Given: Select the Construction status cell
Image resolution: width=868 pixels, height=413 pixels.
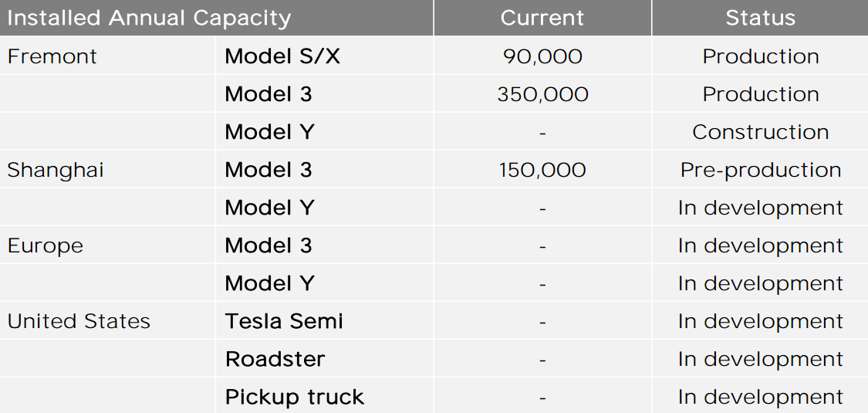Looking at the screenshot, I should pos(760,132).
